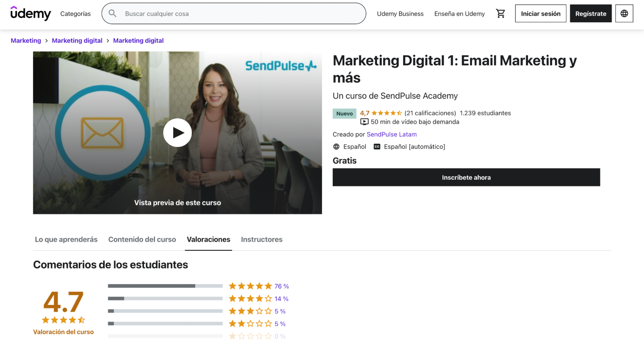Click the 76 % percentage link

pos(282,286)
